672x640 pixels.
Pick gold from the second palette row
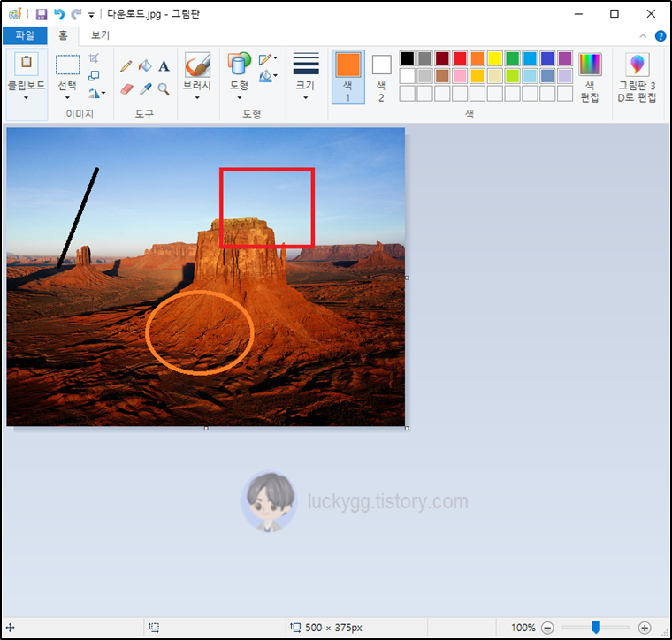[x=477, y=76]
